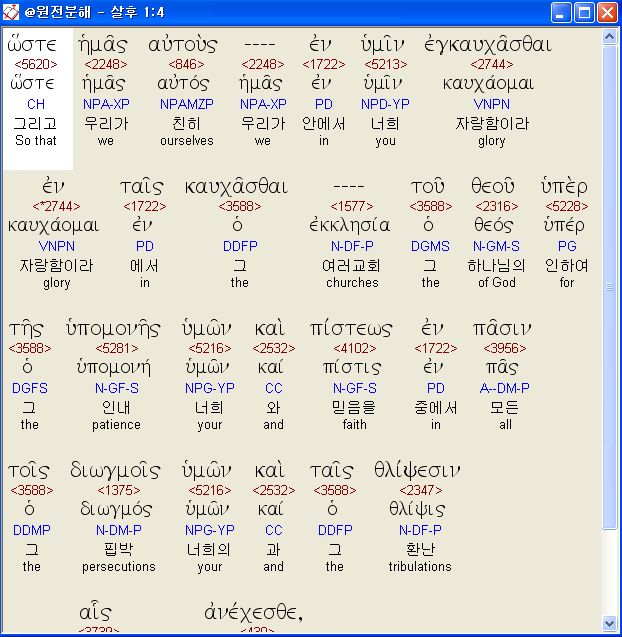Screen dimensions: 622x637
Task: Click the parsing code DGMS
Action: click(430, 246)
